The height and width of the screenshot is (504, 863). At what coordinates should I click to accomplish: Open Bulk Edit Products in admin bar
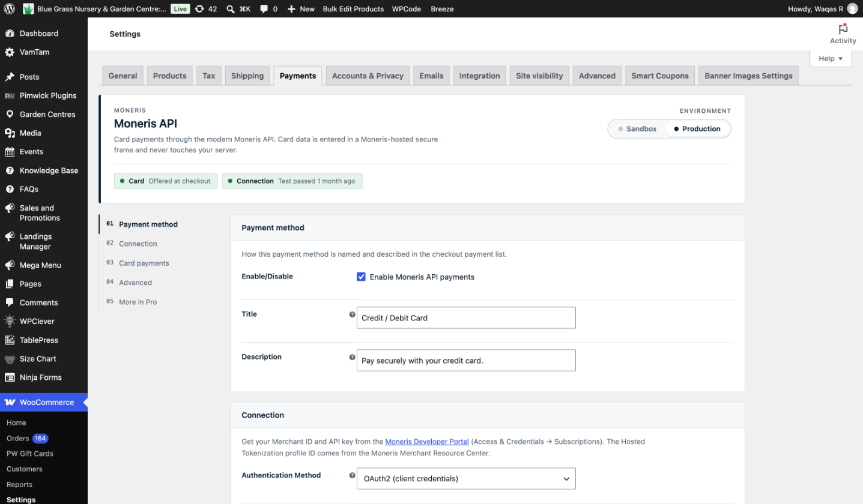tap(353, 9)
